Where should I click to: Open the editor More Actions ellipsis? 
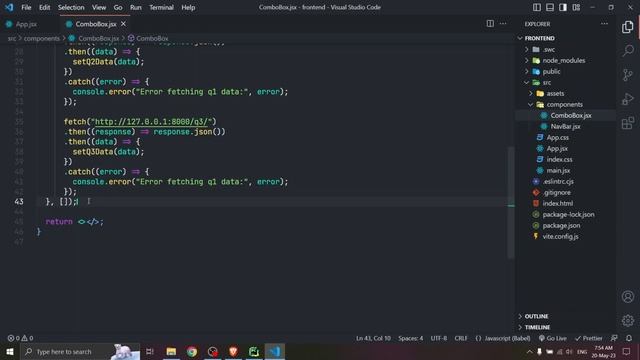point(503,24)
